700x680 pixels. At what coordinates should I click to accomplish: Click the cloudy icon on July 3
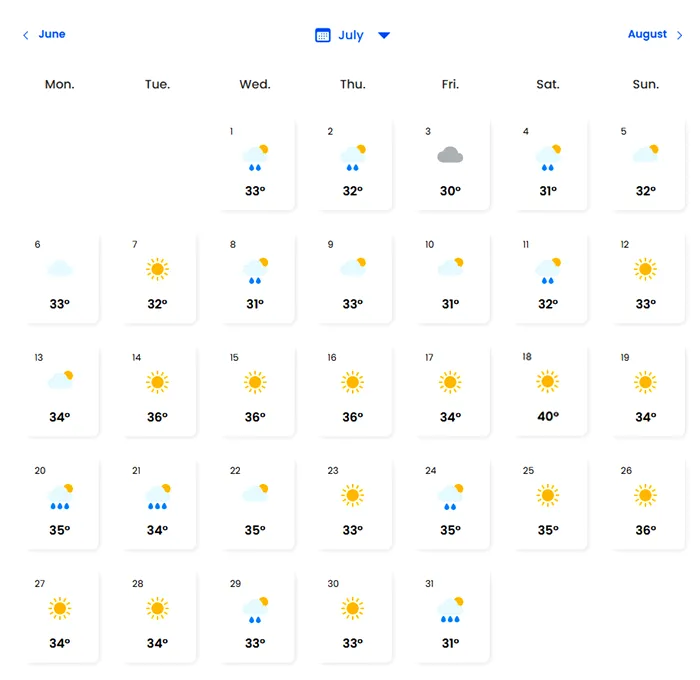tap(450, 155)
